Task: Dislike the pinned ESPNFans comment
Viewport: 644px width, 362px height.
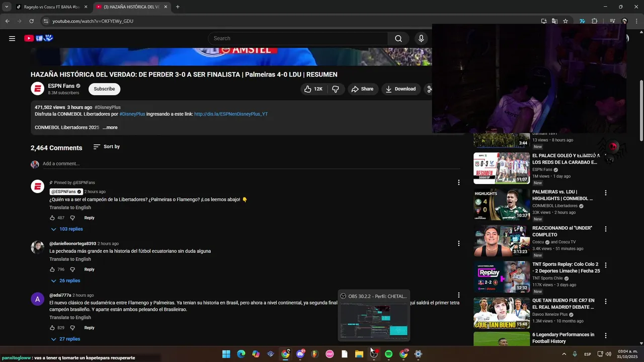Action: 72,218
